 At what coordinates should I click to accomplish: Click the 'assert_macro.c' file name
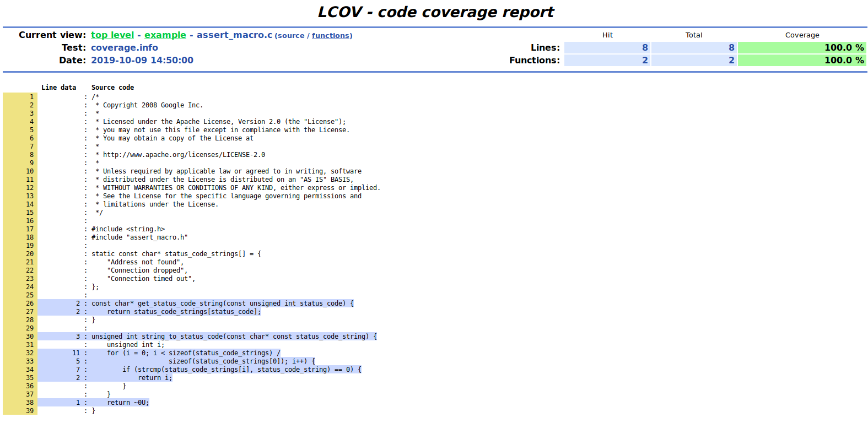pos(234,35)
